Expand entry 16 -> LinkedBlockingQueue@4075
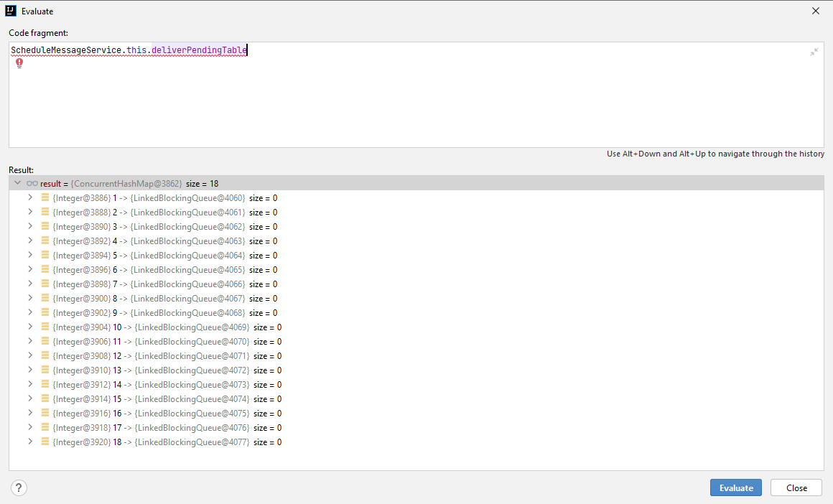Viewport: 833px width, 504px height. 30,413
